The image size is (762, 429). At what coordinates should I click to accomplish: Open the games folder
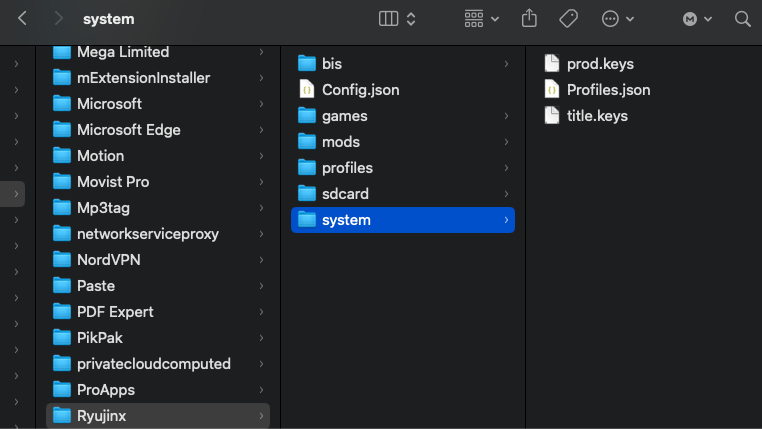(345, 116)
